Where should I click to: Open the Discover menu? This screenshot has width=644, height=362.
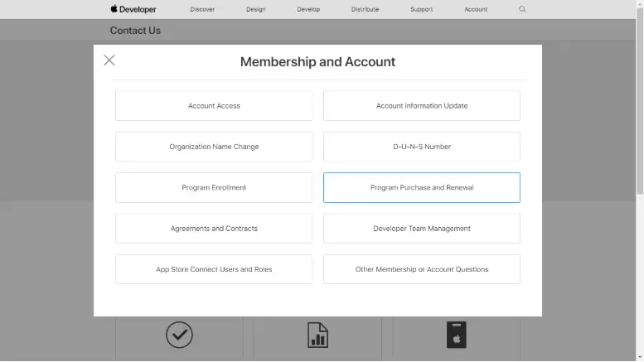(202, 9)
